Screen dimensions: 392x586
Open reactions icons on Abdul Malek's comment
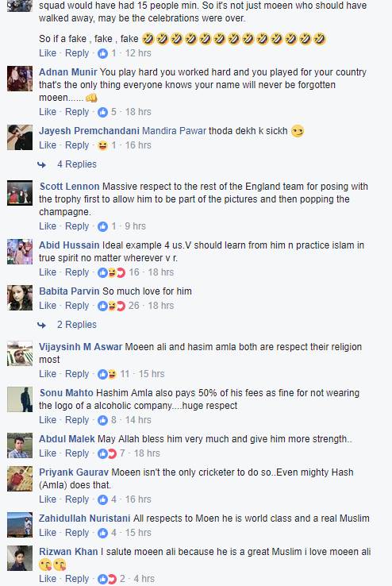coord(107,453)
